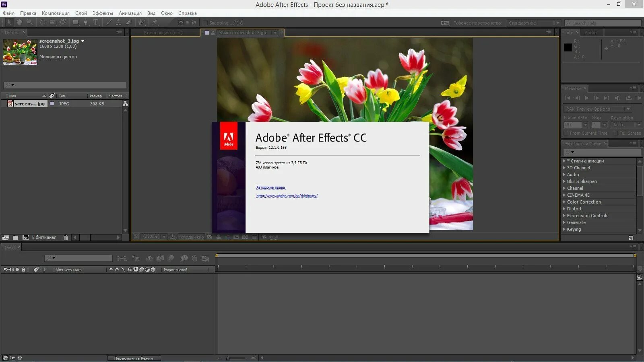
Task: Open the Композиция menu
Action: (x=56, y=13)
